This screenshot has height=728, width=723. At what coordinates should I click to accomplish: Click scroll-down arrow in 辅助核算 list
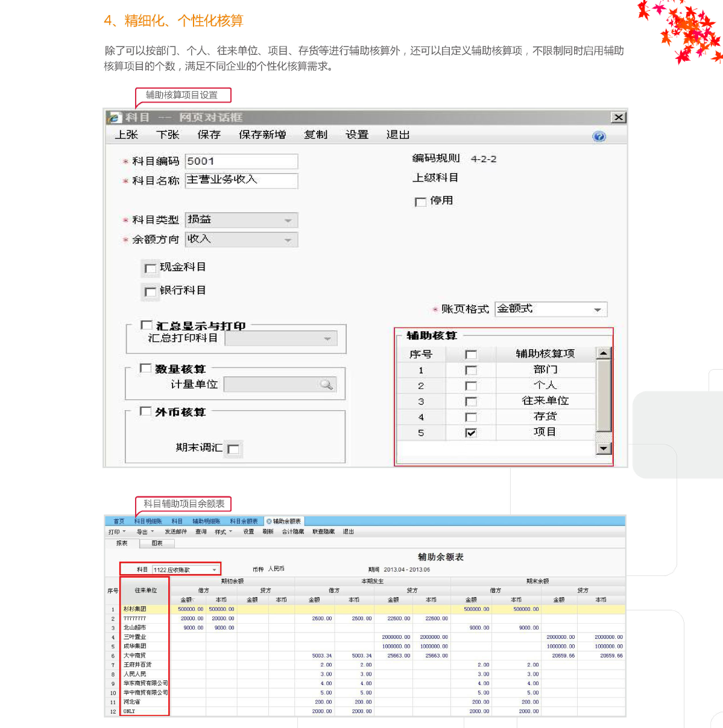[603, 448]
